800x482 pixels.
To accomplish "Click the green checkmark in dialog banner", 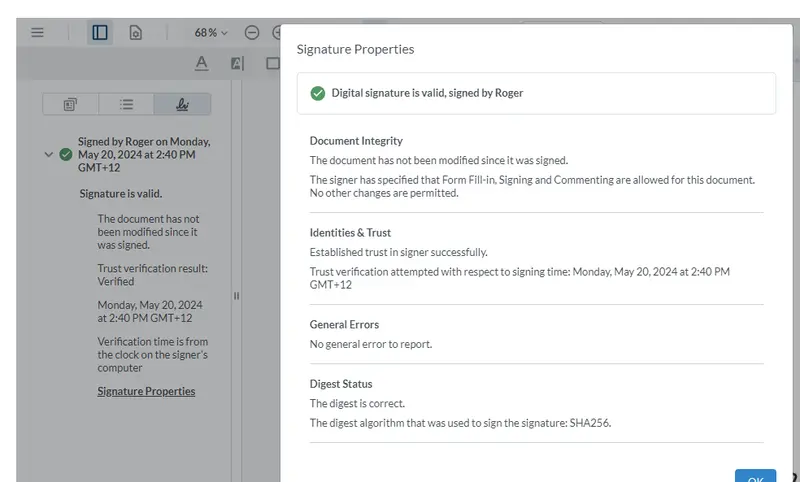I will tap(317, 93).
